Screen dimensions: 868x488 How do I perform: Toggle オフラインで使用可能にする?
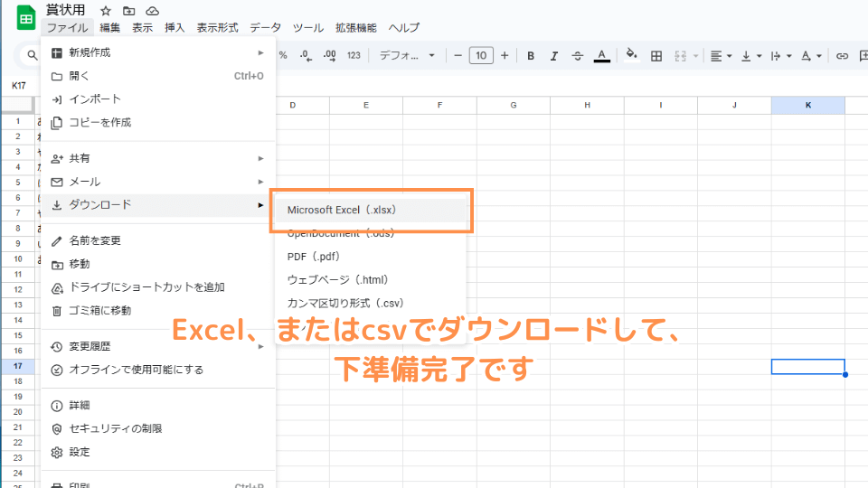(158, 370)
